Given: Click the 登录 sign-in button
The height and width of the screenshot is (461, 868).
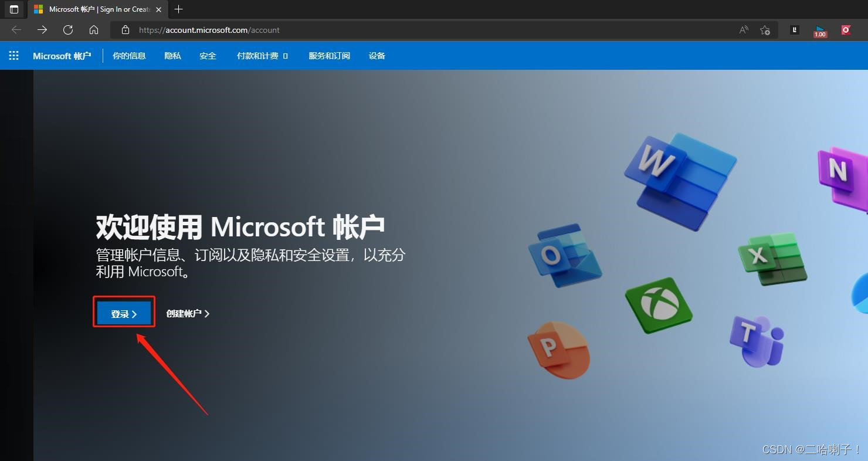Looking at the screenshot, I should 124,314.
